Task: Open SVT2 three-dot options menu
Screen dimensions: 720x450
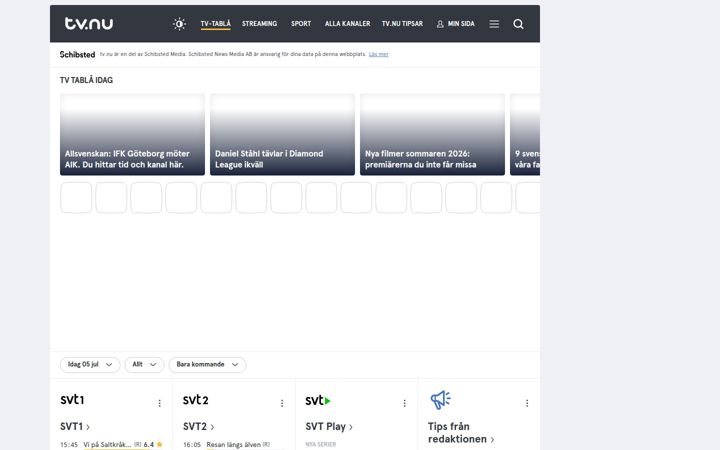Action: 282,403
